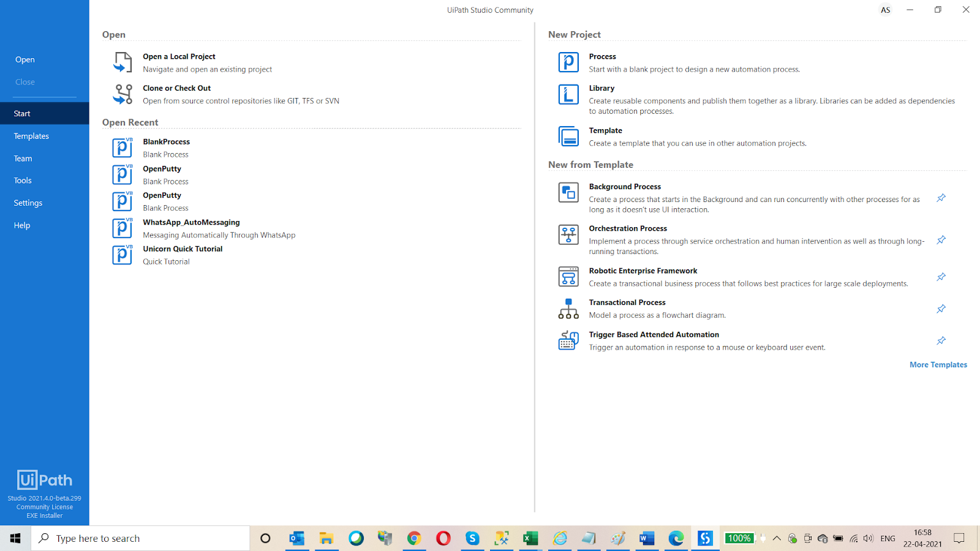Screen dimensions: 980x551
Task: Open Microsoft Edge from the taskbar
Action: click(x=676, y=538)
